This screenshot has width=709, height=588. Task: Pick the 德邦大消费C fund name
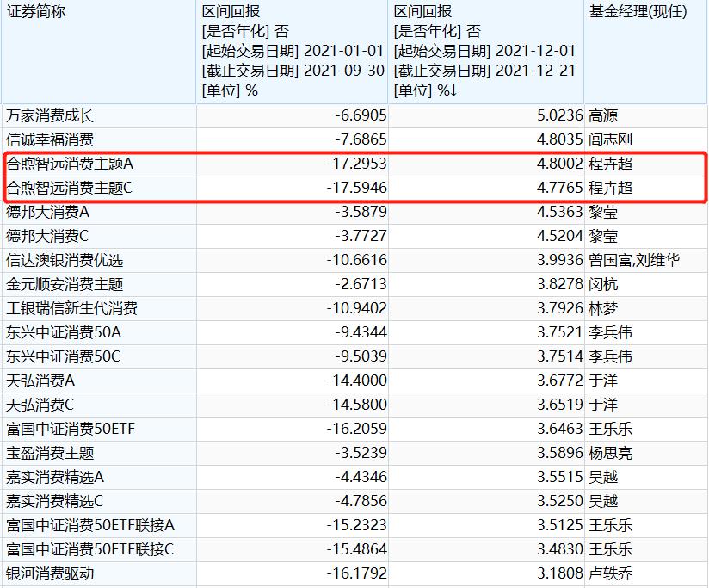click(x=47, y=236)
